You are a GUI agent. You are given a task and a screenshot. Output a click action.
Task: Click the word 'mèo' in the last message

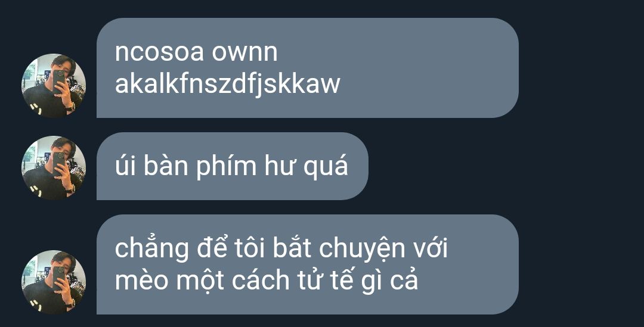[x=142, y=282]
